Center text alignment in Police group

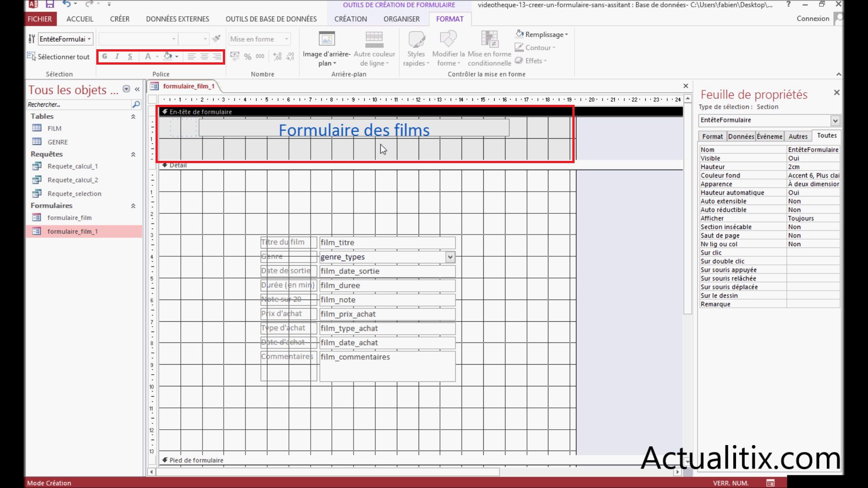(x=204, y=56)
